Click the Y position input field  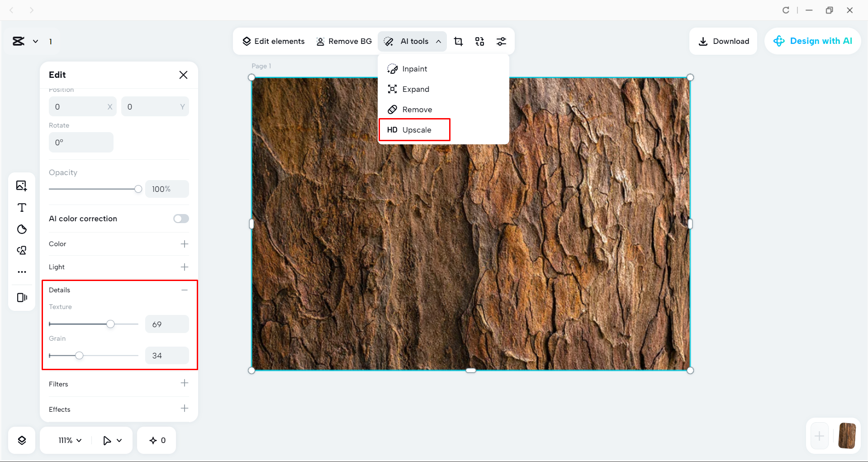(x=155, y=107)
